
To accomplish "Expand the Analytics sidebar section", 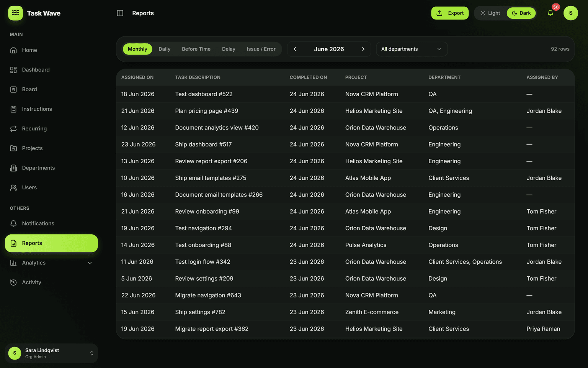I will coord(51,263).
